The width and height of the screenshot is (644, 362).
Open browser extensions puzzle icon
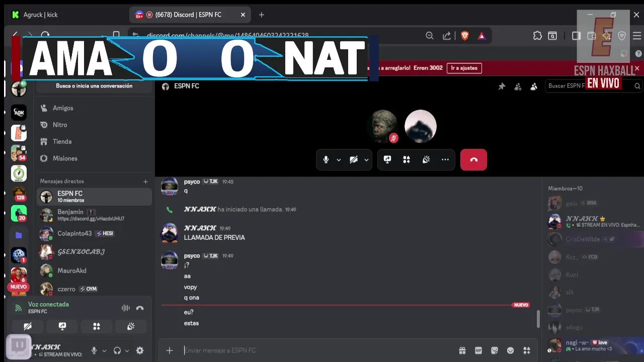pyautogui.click(x=537, y=36)
